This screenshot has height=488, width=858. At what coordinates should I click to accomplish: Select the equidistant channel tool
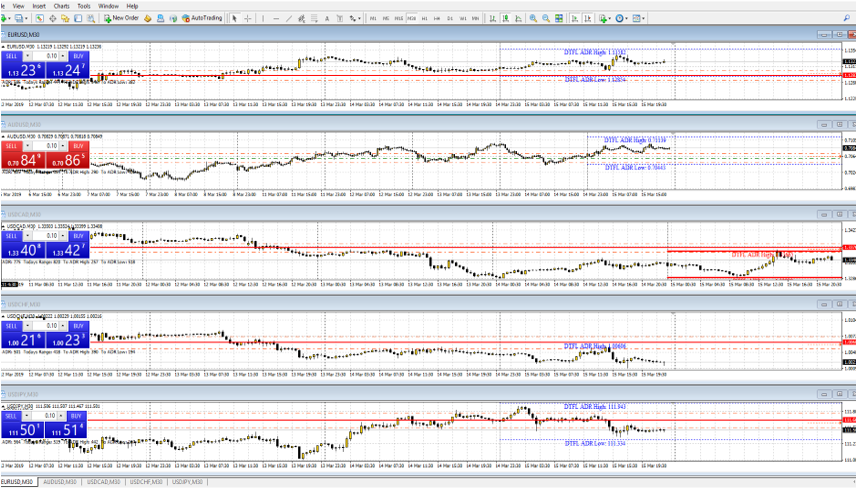(302, 18)
